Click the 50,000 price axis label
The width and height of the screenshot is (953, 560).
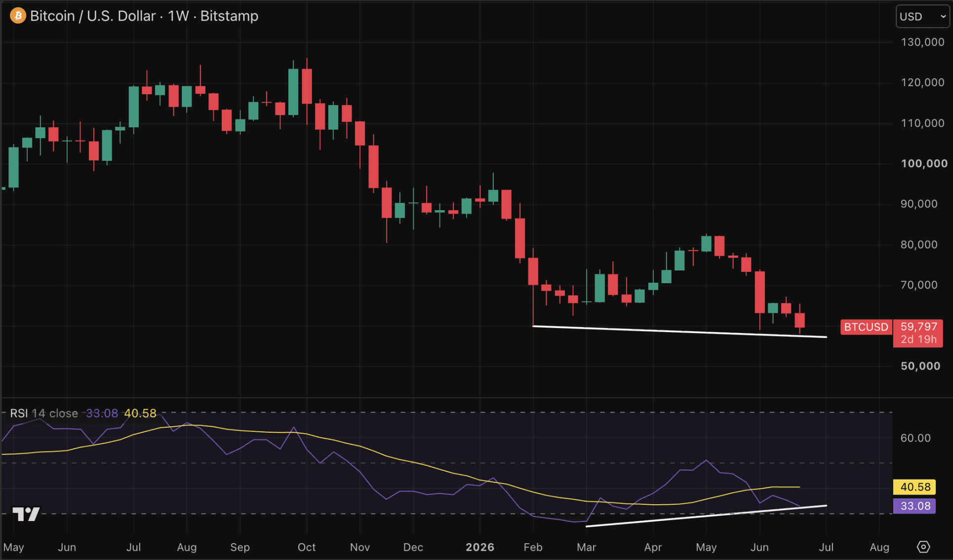click(x=920, y=366)
